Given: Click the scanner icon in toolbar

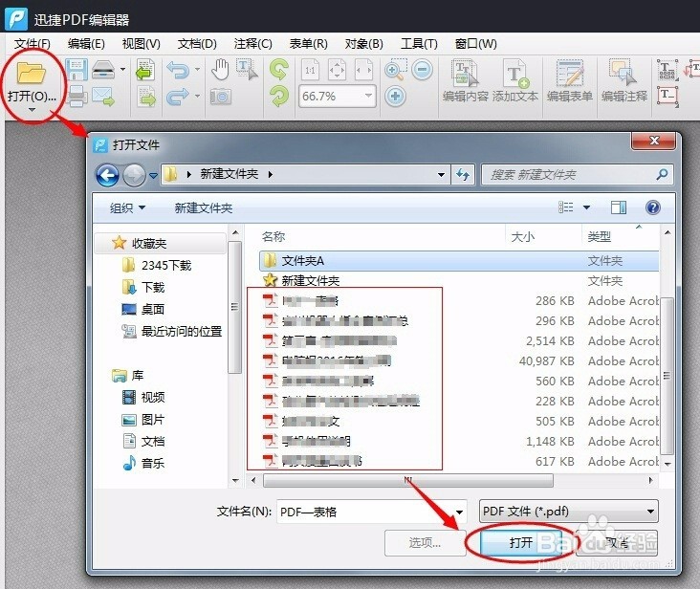Looking at the screenshot, I should pos(103,70).
